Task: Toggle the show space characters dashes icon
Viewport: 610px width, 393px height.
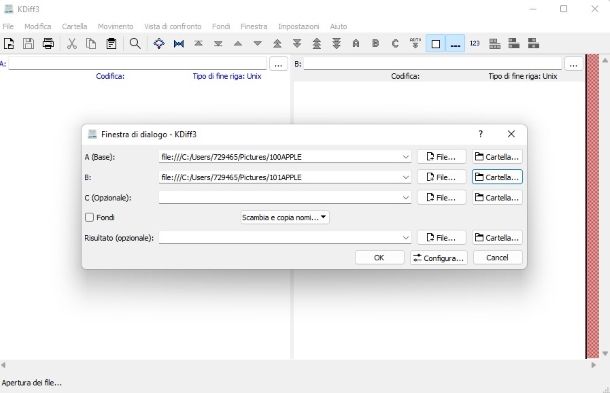Action: click(x=455, y=44)
